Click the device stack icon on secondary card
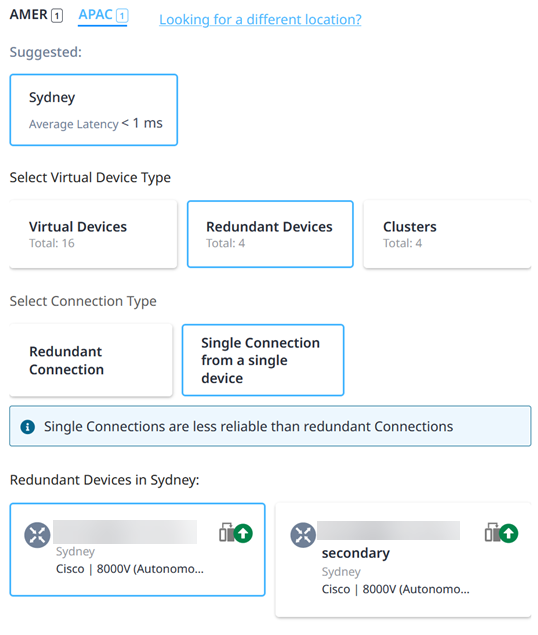The image size is (538, 635). pos(492,532)
